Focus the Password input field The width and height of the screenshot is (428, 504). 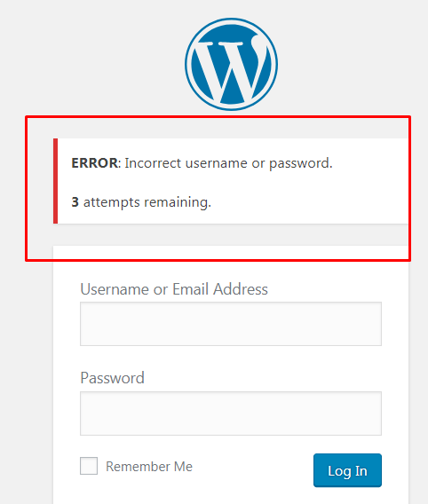(231, 413)
